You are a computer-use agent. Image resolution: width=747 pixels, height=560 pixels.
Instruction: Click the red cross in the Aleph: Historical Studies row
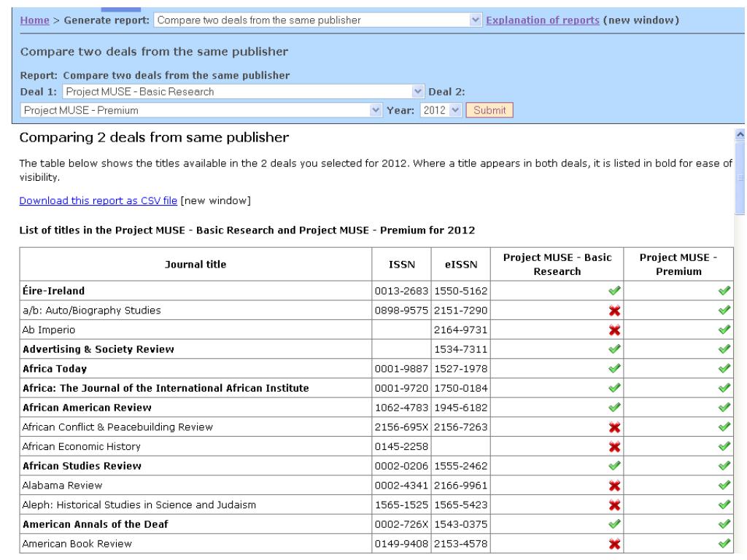[x=614, y=505]
